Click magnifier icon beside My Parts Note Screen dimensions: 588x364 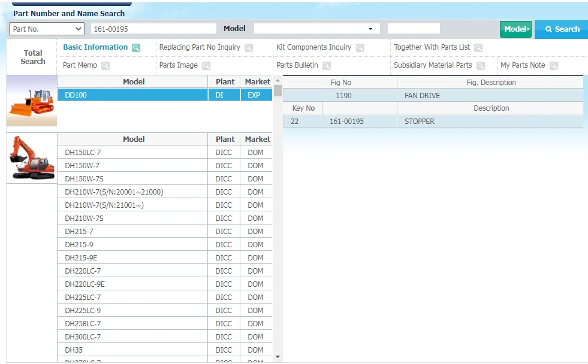point(554,66)
